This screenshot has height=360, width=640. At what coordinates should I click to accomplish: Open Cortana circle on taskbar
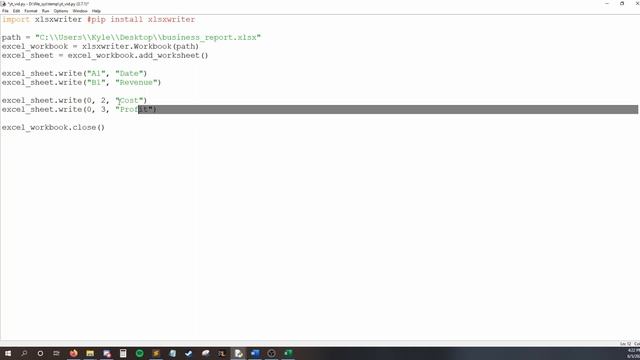pyautogui.click(x=40, y=353)
